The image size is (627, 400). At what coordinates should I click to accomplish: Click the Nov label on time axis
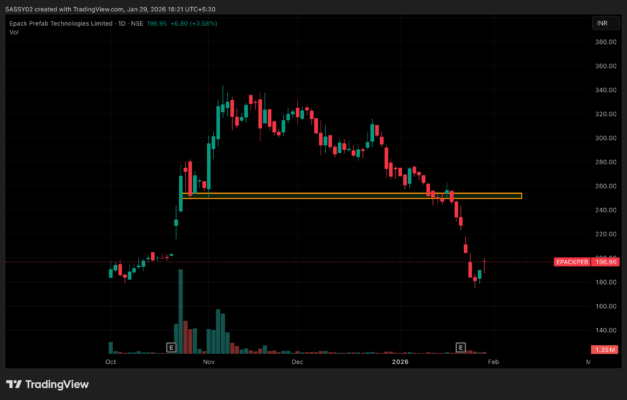pos(209,362)
